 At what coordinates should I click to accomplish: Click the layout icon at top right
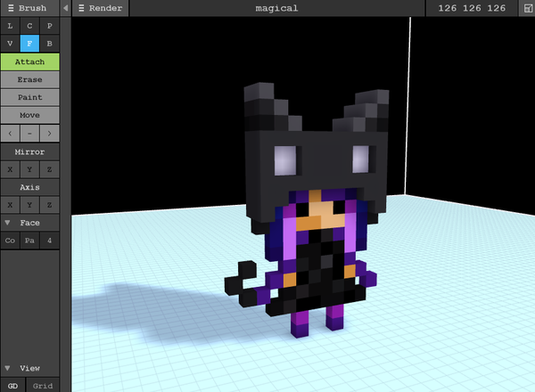coord(528,8)
